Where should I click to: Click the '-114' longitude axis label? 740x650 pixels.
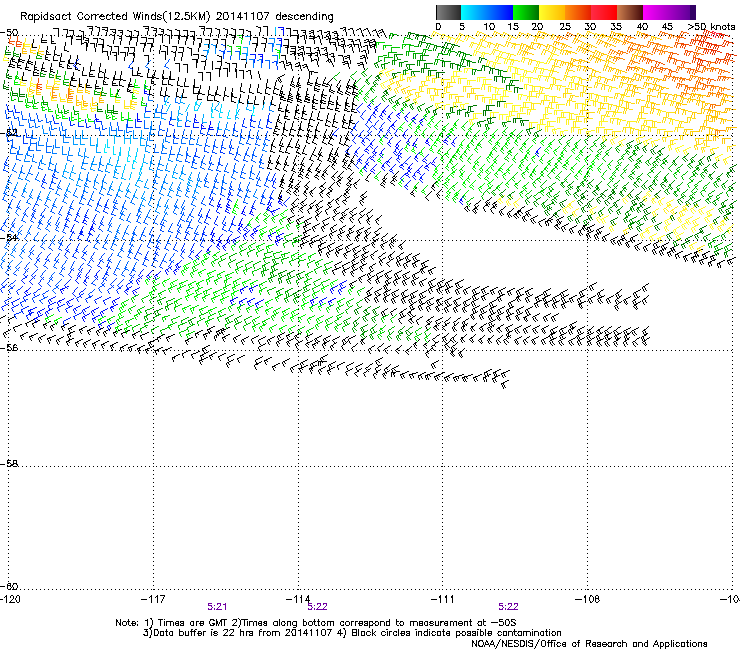[x=298, y=599]
